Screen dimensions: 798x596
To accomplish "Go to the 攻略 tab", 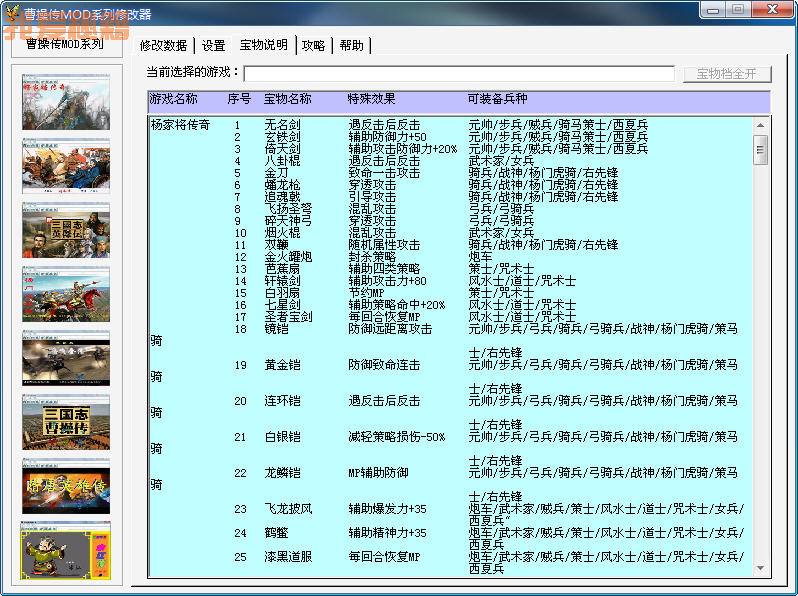I will coord(313,45).
